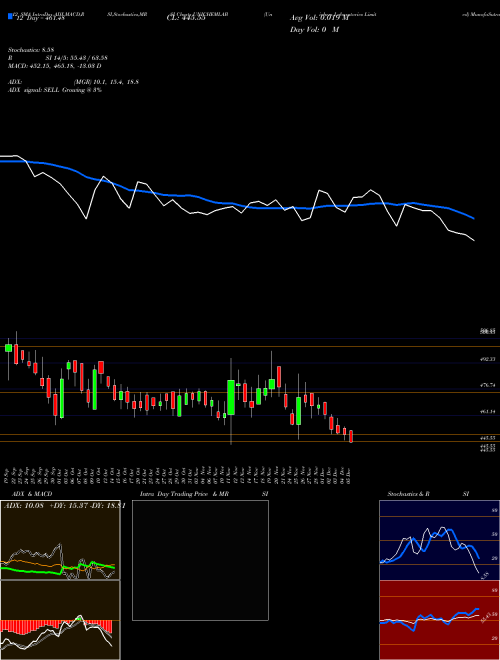Click the blue 12 Day SMA legend square
The image size is (500, 660).
click(10, 16)
